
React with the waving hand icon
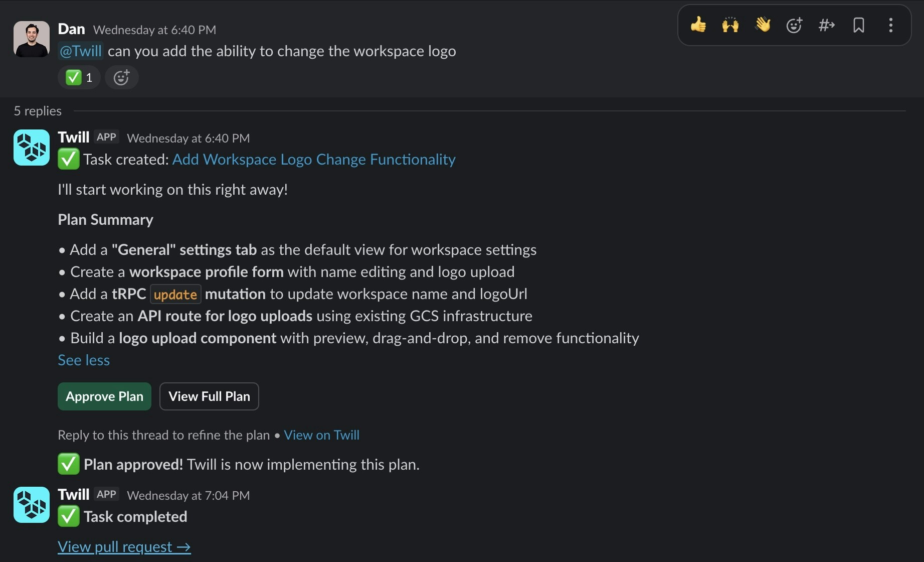tap(763, 25)
